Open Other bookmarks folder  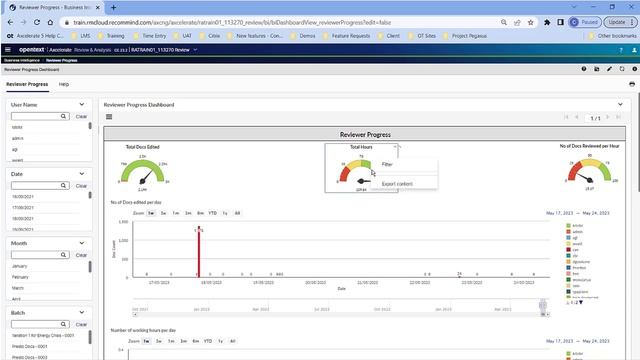click(612, 36)
